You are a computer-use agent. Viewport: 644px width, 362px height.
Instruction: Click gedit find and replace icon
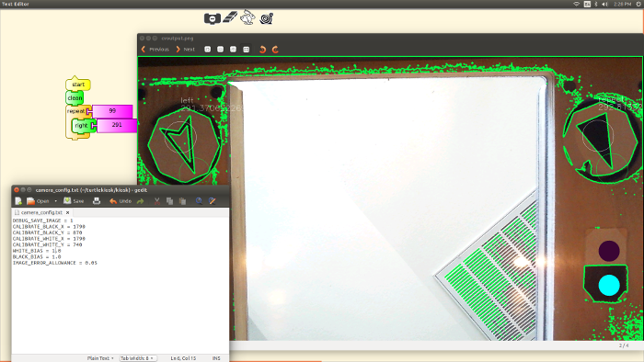212,201
